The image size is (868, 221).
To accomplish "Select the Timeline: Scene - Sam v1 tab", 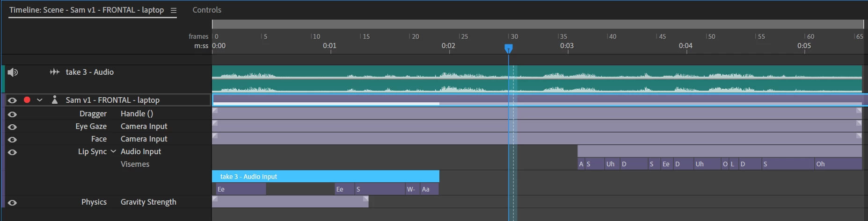I will tap(87, 10).
